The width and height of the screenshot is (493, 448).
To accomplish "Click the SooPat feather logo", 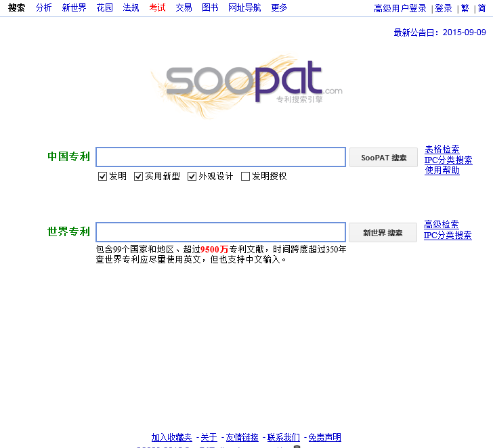I will click(x=247, y=86).
